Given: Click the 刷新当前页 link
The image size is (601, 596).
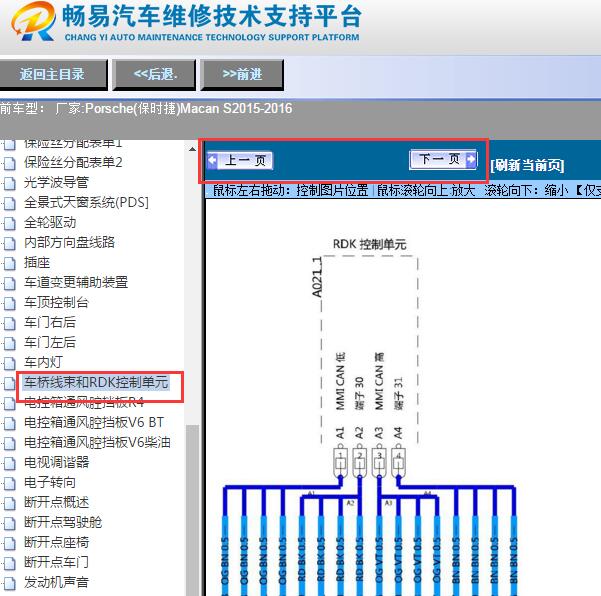Looking at the screenshot, I should click(527, 166).
